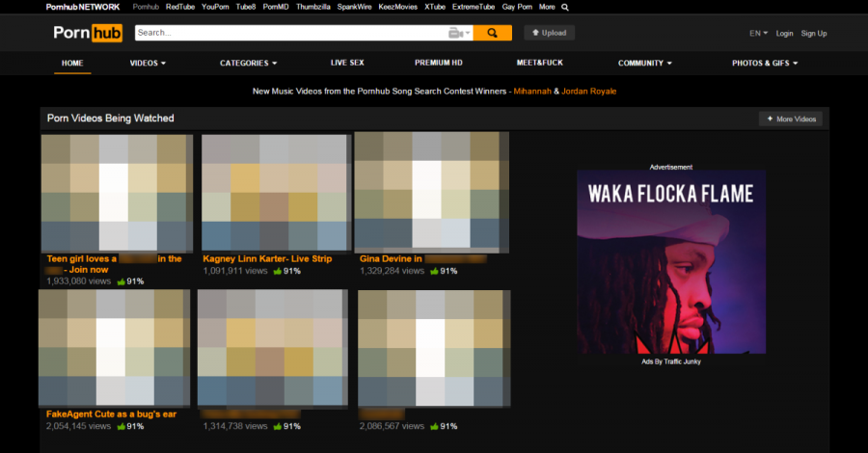The width and height of the screenshot is (868, 453).
Task: Open the thumbnail above Kagney Linn Karter title
Action: tap(276, 193)
